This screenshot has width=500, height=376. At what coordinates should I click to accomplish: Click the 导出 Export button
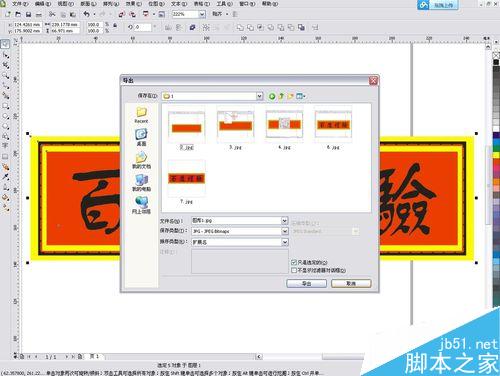coord(306,283)
